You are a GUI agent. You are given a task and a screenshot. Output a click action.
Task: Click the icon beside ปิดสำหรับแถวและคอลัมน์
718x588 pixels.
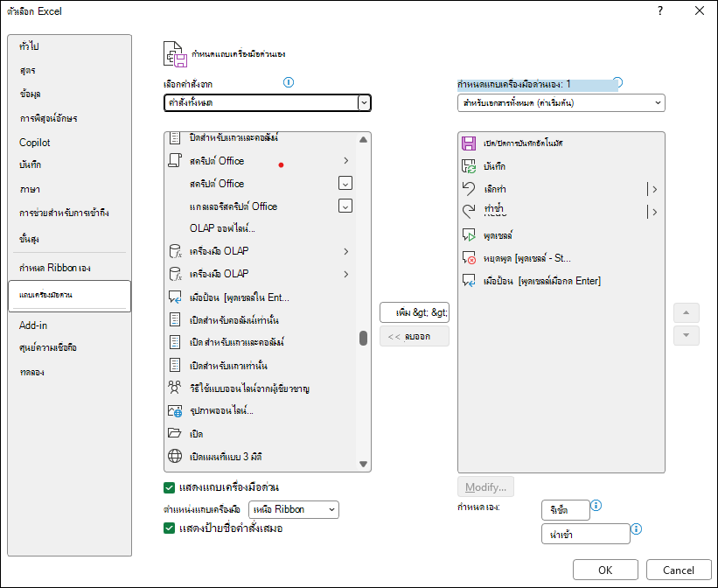click(x=175, y=137)
